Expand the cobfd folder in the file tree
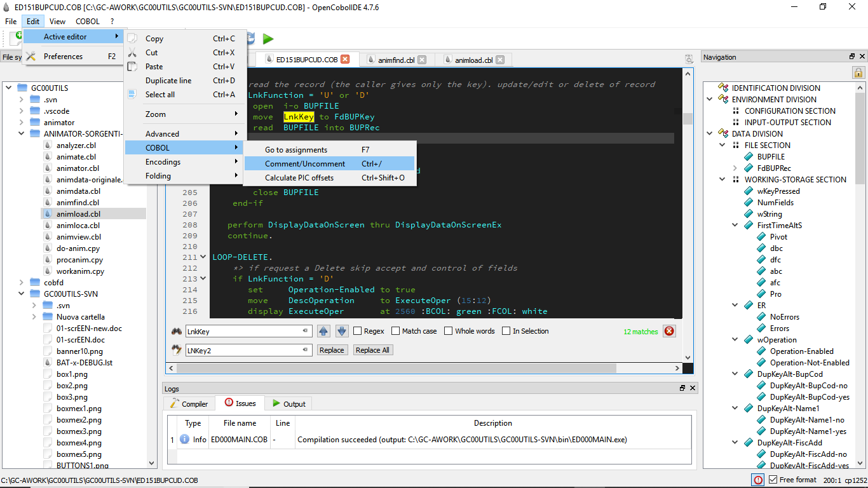 pyautogui.click(x=21, y=282)
